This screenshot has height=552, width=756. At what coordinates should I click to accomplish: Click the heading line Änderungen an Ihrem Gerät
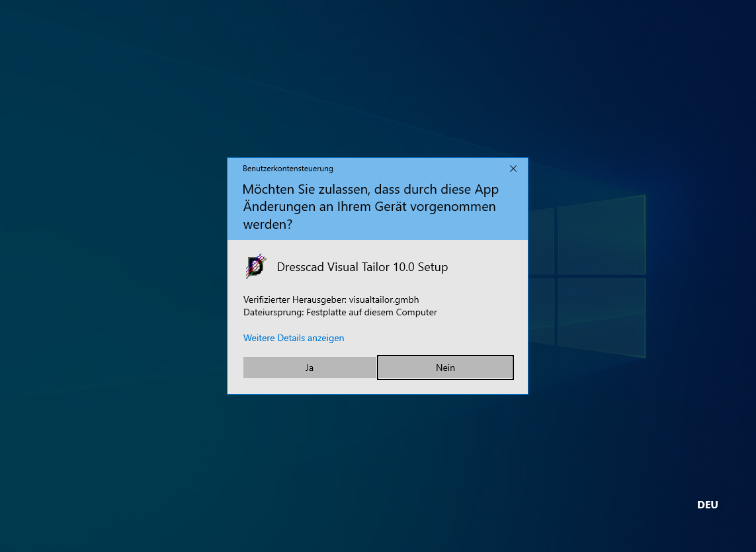pos(369,207)
